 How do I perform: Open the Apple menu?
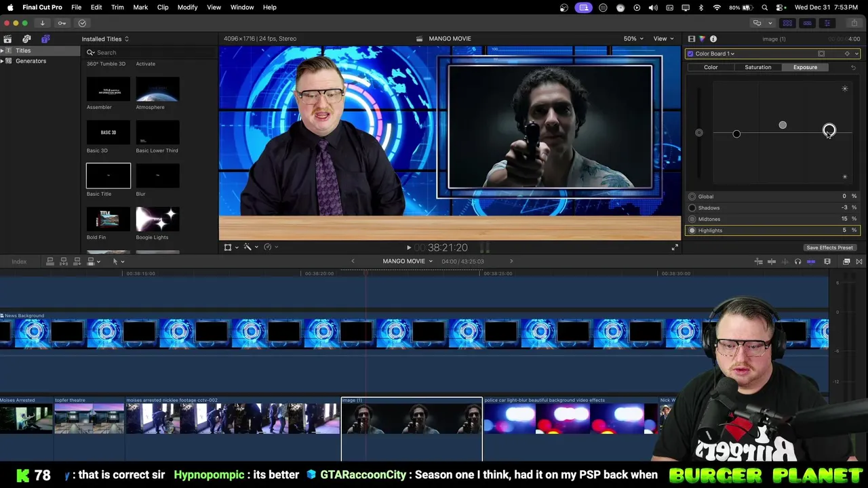[9, 7]
